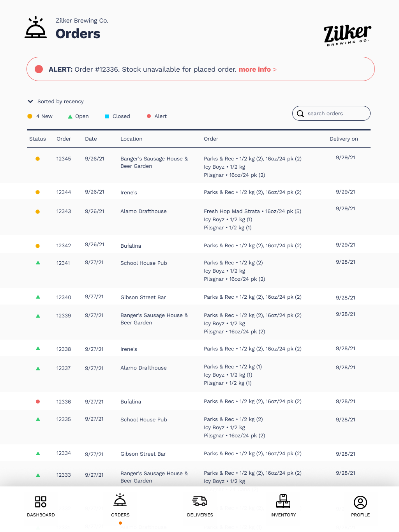Open order 12345 from Banger's Sausage House
Image resolution: width=399 pixels, height=532 pixels.
(64, 159)
